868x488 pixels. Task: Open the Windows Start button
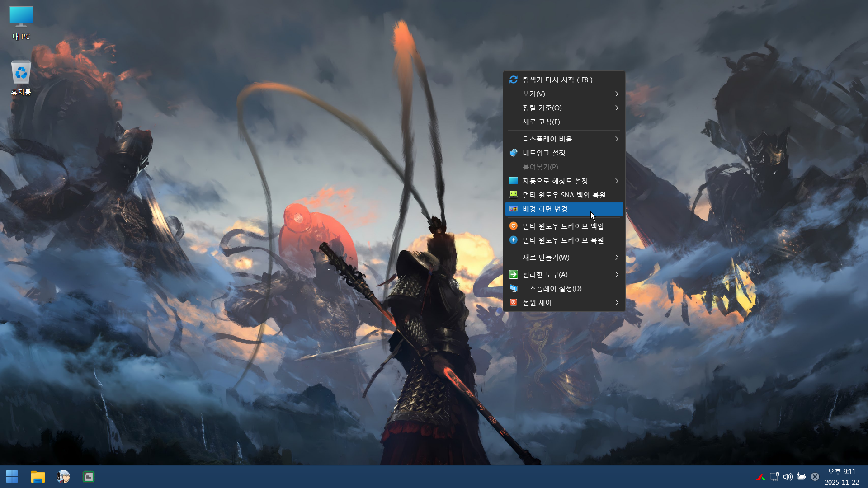point(12,476)
